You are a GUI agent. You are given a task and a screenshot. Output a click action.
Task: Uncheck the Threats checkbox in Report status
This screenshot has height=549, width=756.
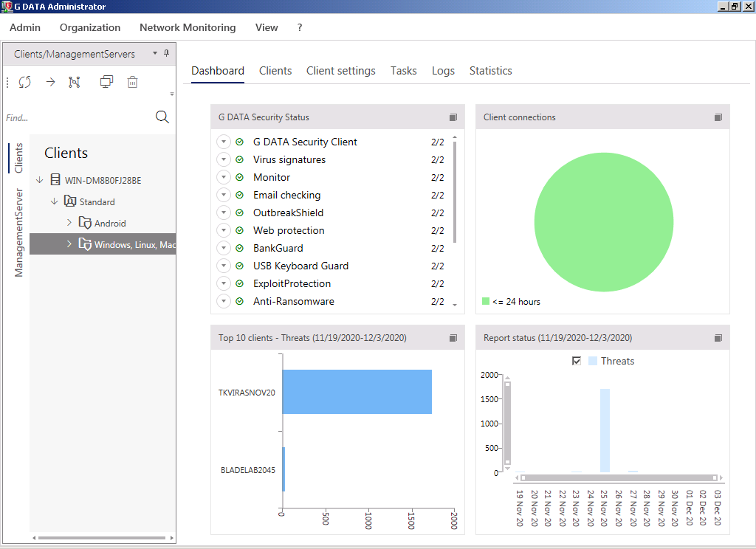pos(577,361)
